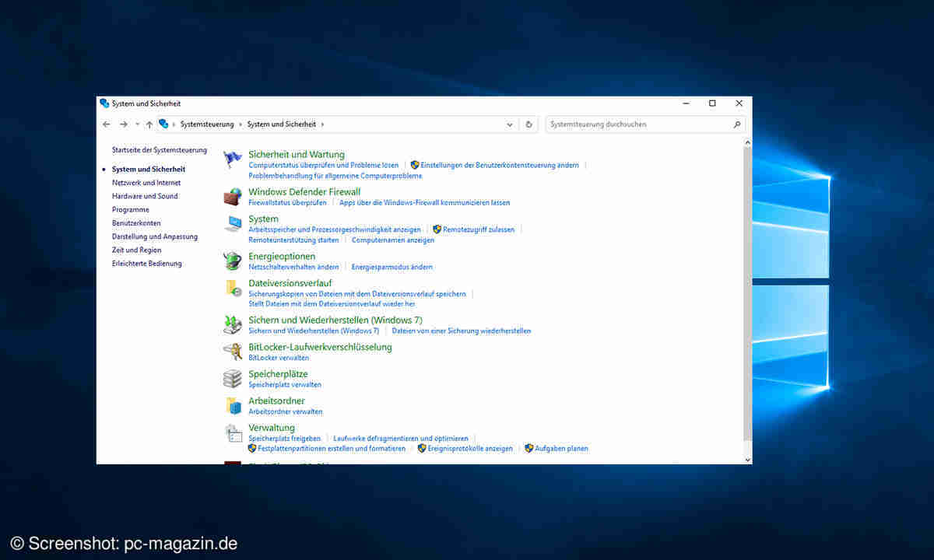
Task: Expand the Systemsteuerung breadcrumb chevron
Action: pos(241,124)
